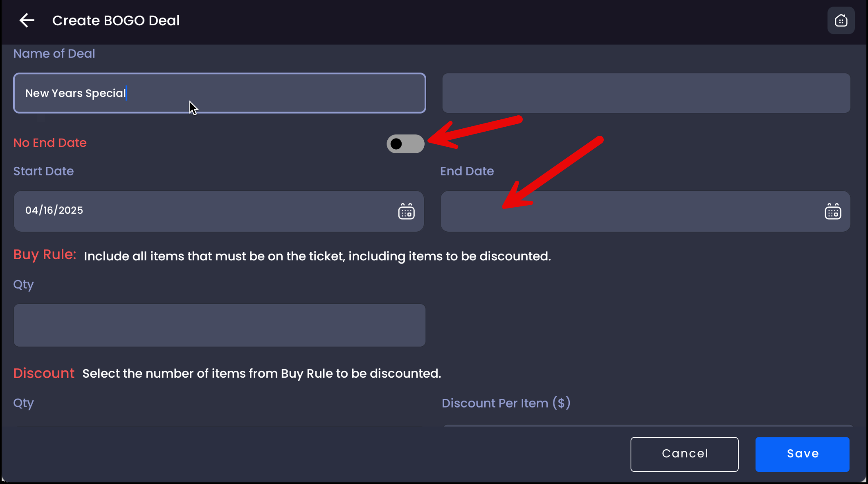Viewport: 868px width, 484px height.
Task: Click the Create BOGO Deal title
Action: pos(116,20)
